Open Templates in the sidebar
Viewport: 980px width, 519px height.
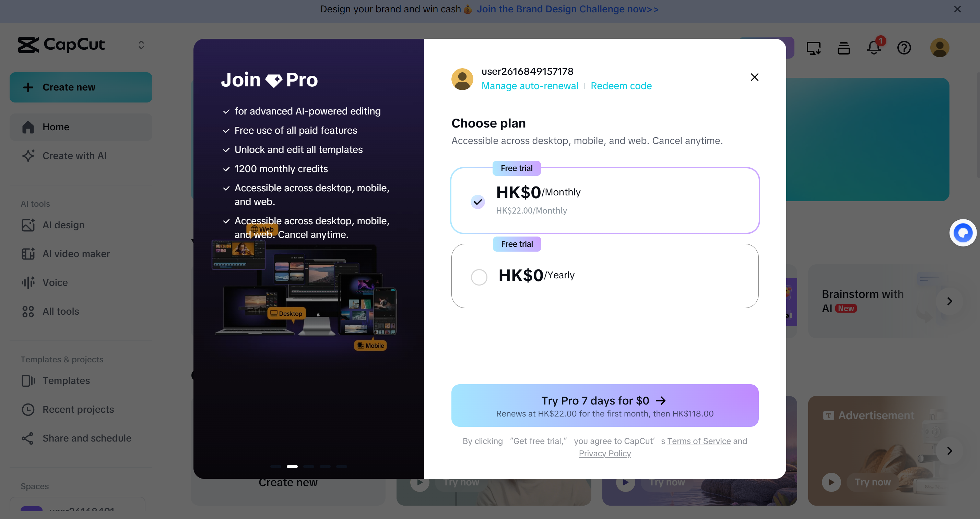click(x=66, y=381)
